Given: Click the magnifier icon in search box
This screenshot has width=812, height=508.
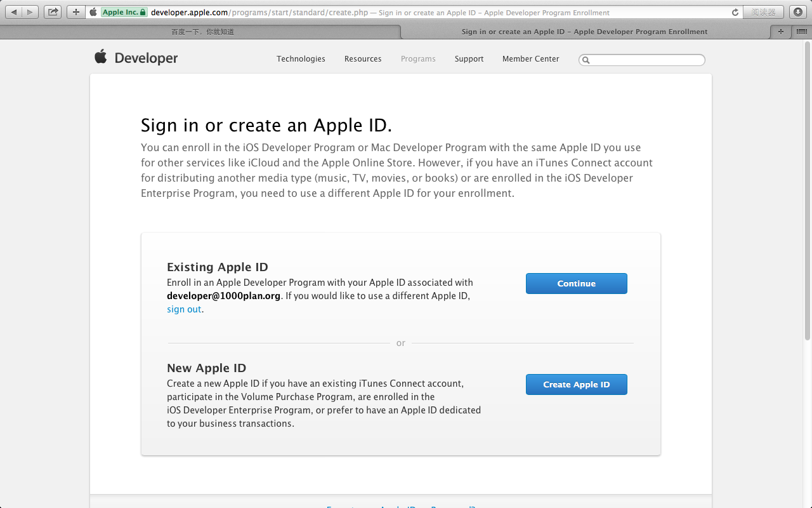Looking at the screenshot, I should tap(586, 60).
